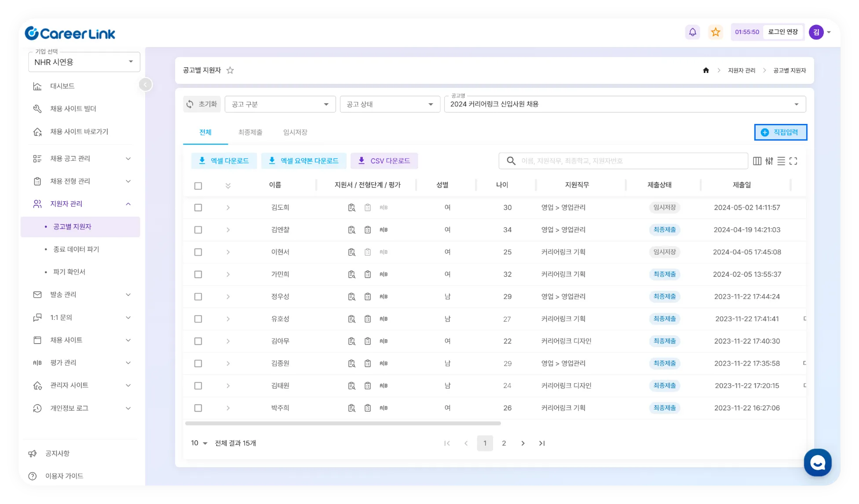This screenshot has height=504, width=859.
Task: Switch to the 최종제출 tab
Action: click(250, 132)
